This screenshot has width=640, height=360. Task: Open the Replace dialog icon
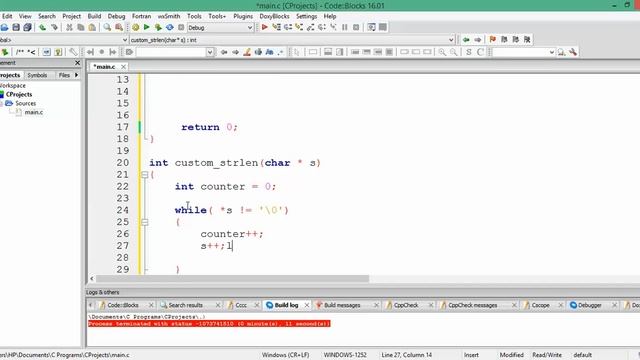coord(119,27)
